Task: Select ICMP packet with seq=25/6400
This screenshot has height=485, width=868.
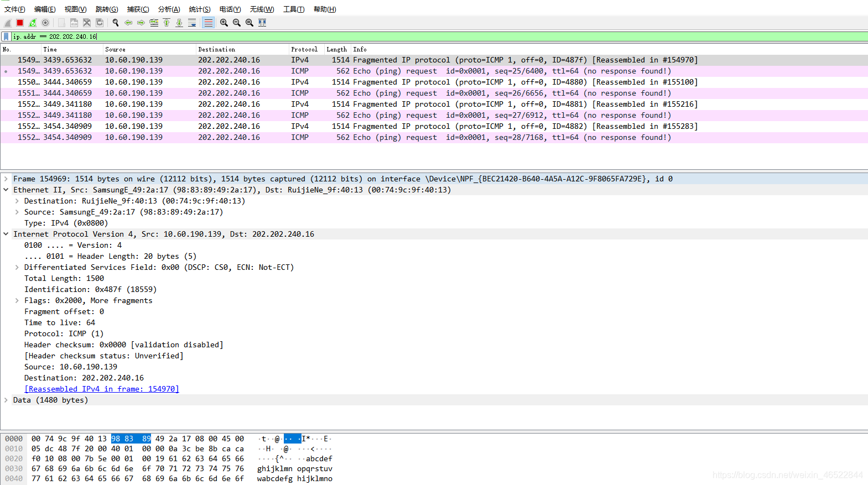Action: click(x=434, y=71)
